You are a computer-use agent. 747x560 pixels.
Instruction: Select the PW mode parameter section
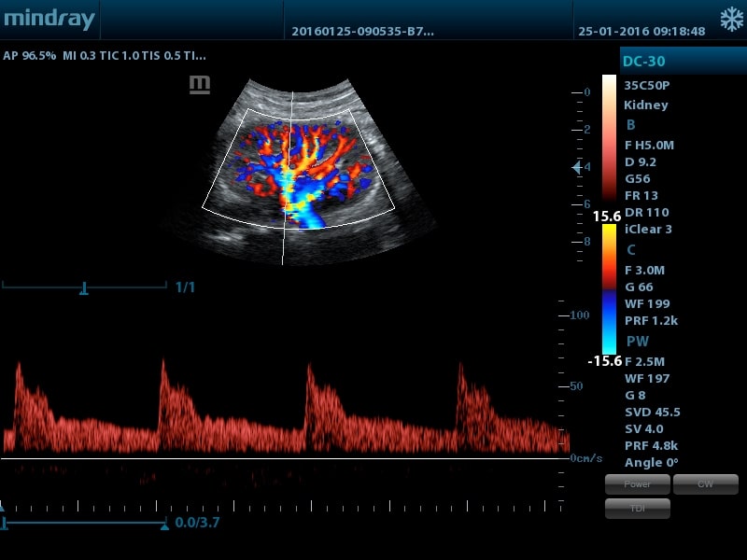(x=637, y=342)
